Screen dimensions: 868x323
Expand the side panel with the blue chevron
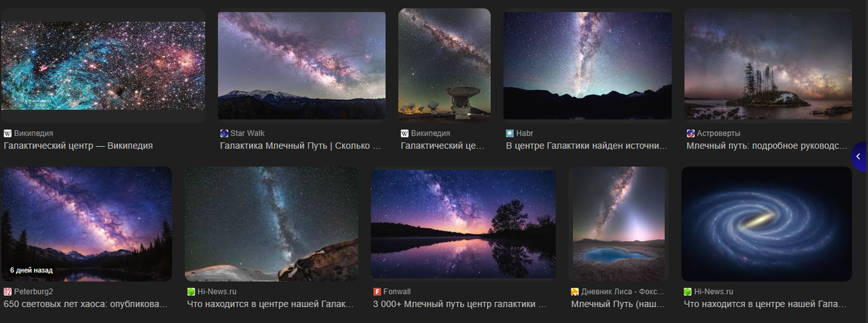859,156
